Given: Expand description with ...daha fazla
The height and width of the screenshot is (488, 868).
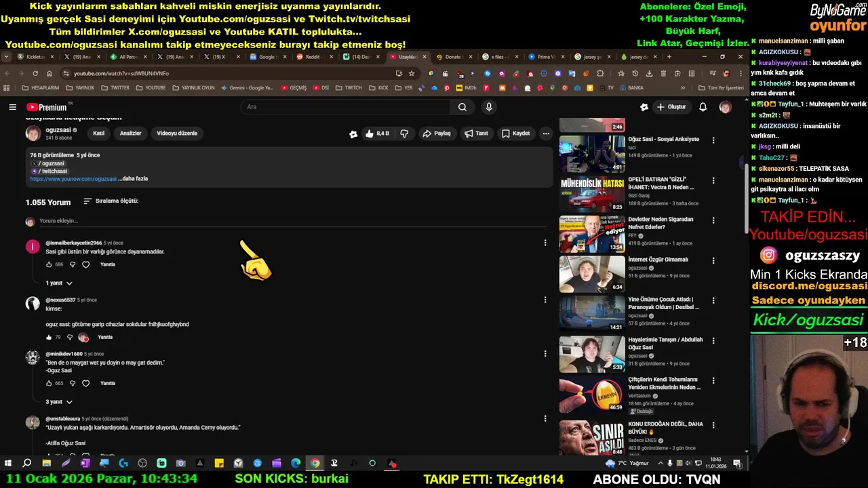Looking at the screenshot, I should (133, 179).
